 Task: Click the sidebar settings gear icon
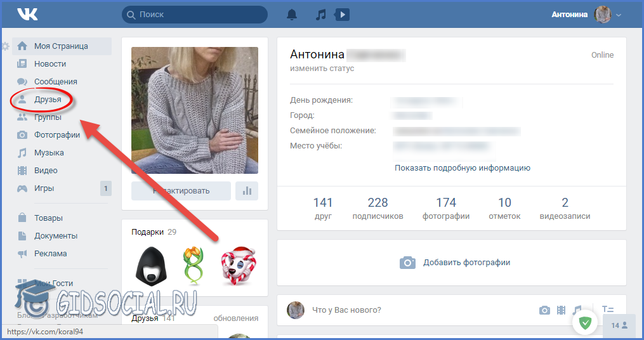pos(5,46)
